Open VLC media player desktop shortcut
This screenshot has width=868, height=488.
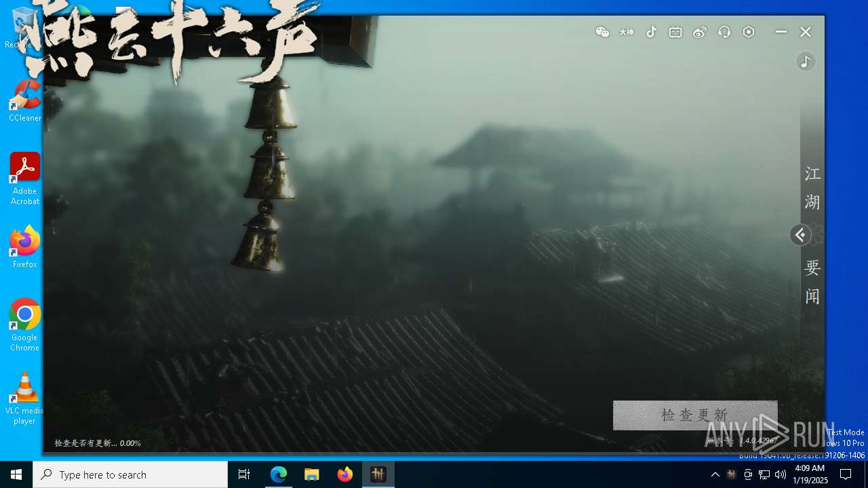(x=25, y=399)
